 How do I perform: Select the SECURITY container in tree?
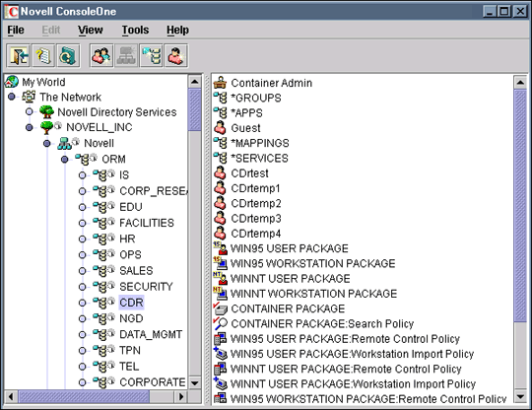click(146, 287)
